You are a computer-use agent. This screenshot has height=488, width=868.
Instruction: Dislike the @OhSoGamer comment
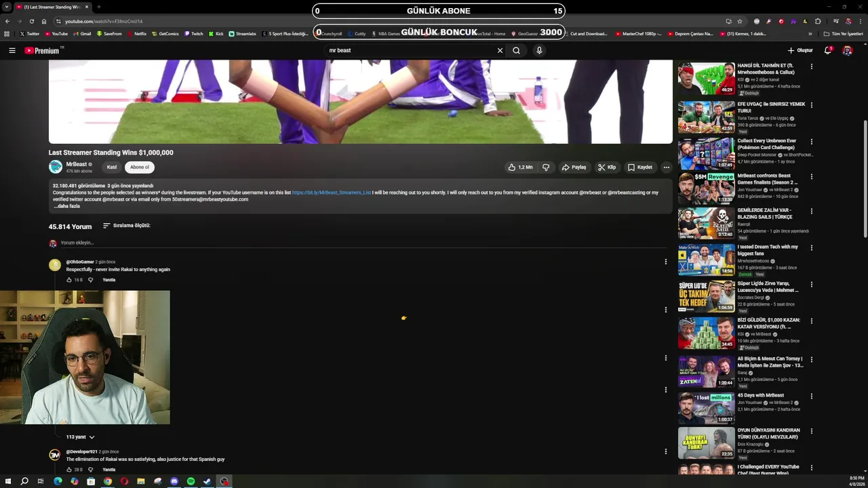[90, 279]
